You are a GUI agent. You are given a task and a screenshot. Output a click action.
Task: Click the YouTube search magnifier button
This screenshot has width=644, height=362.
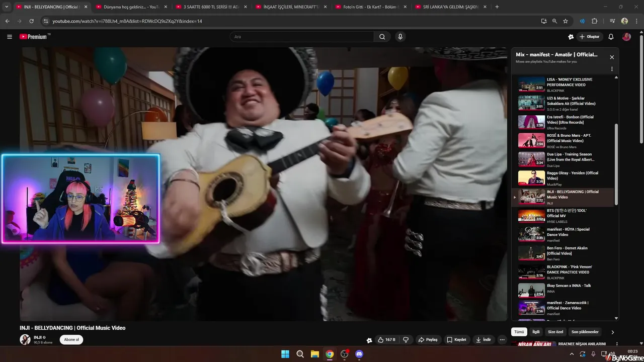[382, 37]
